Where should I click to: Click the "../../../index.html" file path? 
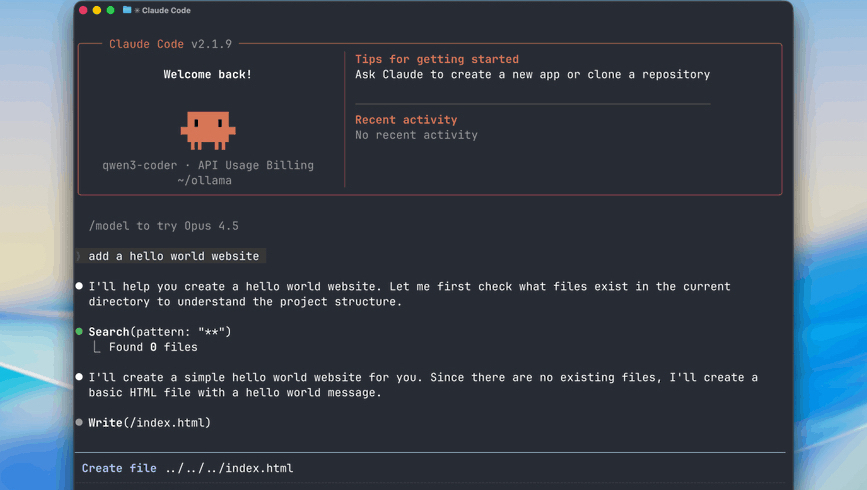pyautogui.click(x=229, y=468)
